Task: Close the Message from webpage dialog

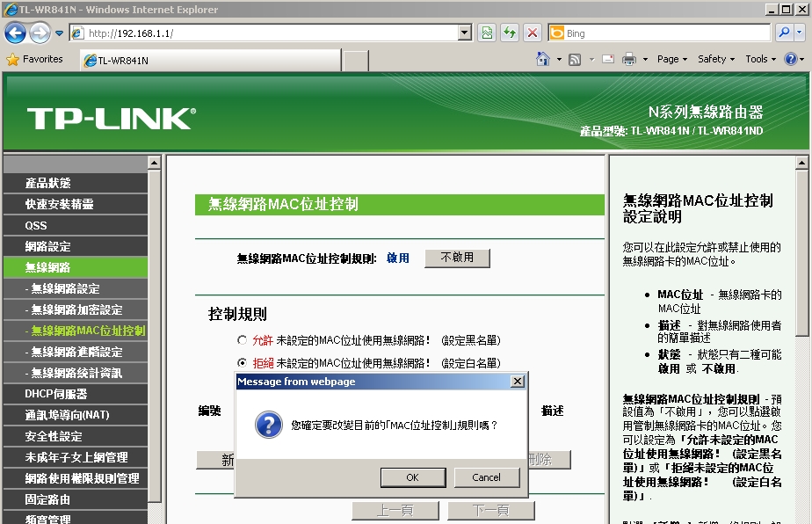Action: coord(518,382)
